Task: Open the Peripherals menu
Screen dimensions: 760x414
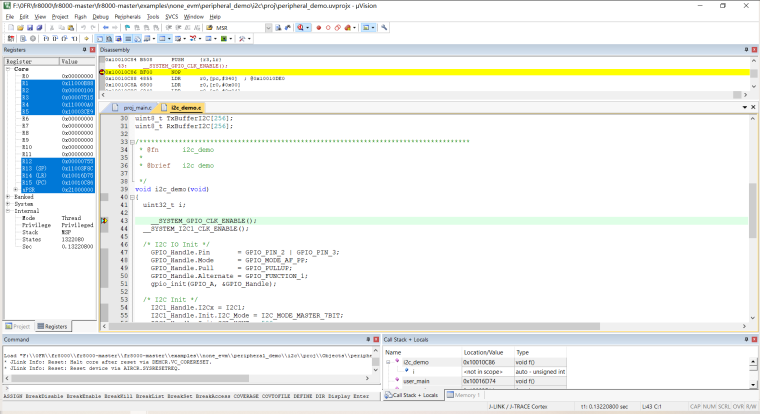Action: pos(128,17)
